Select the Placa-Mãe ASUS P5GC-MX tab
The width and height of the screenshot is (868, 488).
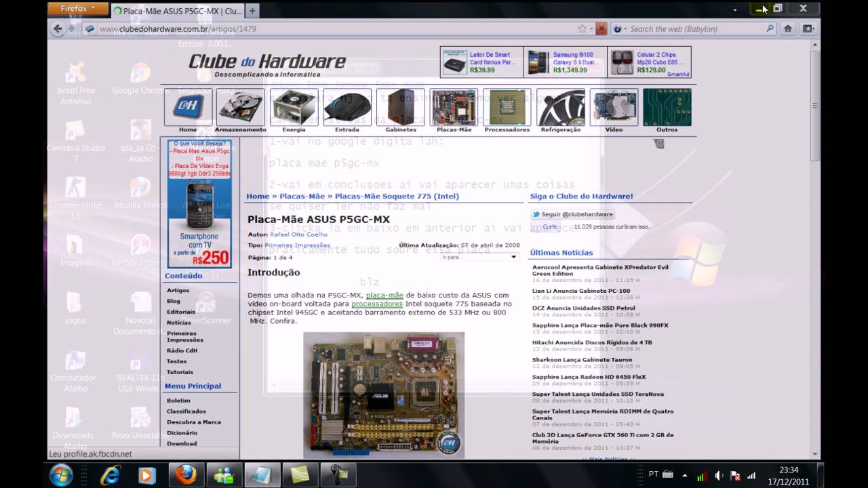pyautogui.click(x=178, y=10)
